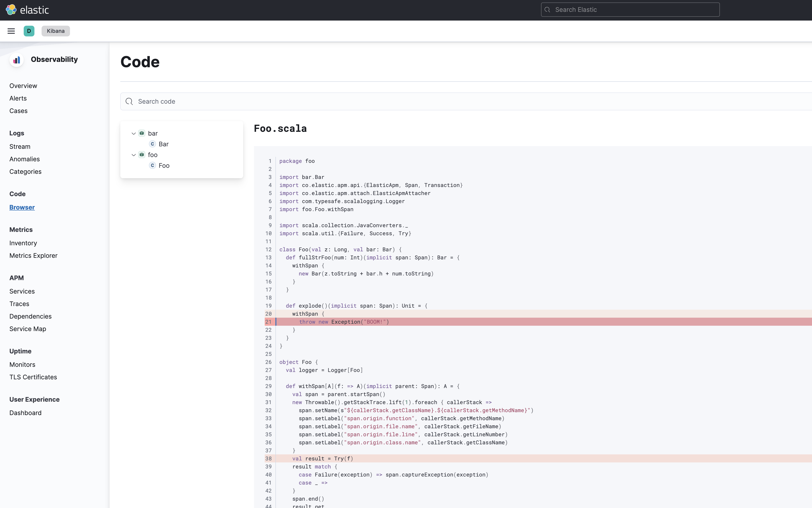Click the User Experience section icon
The image size is (812, 508).
[34, 399]
